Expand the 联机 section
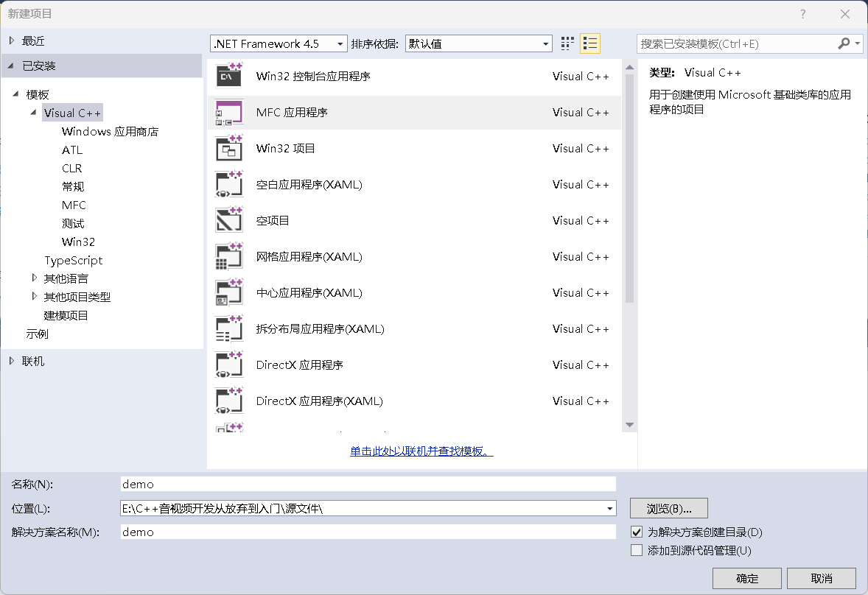This screenshot has height=595, width=868. click(12, 361)
